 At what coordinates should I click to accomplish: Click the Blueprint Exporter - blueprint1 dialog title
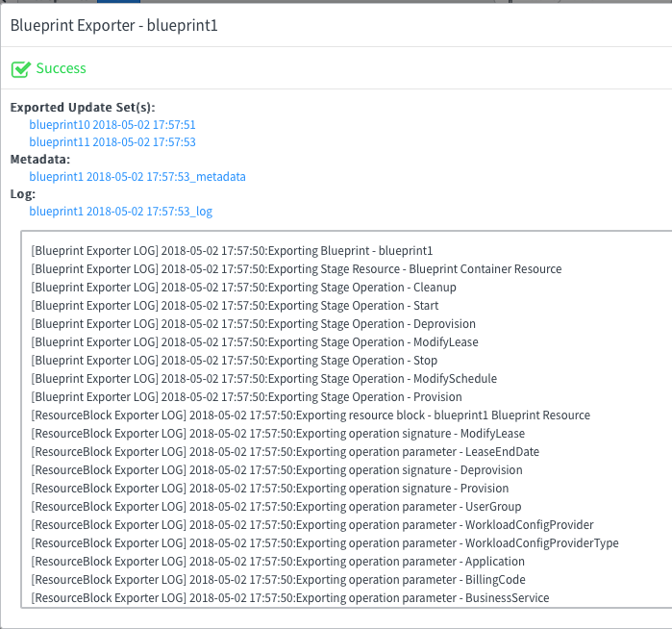(114, 25)
